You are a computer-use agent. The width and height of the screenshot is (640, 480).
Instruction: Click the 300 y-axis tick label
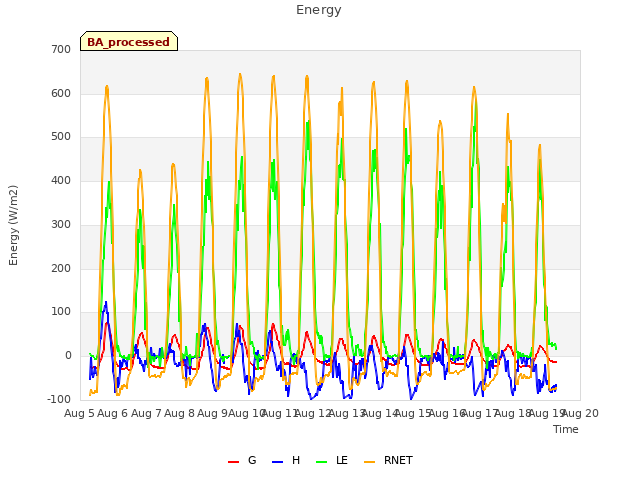tap(61, 224)
